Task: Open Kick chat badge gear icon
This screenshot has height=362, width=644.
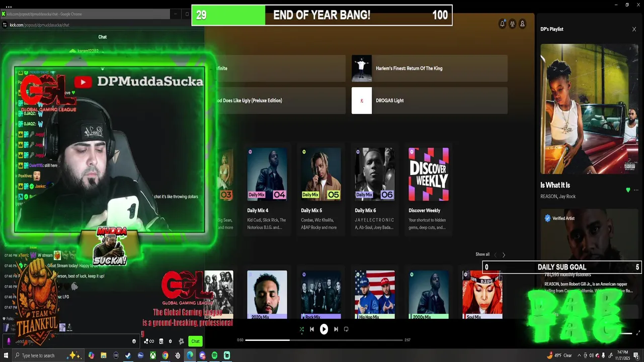Action: (181, 341)
